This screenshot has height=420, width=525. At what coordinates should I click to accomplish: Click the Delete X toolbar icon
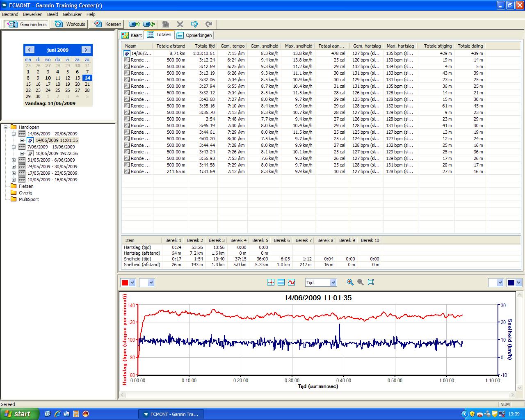pyautogui.click(x=180, y=24)
